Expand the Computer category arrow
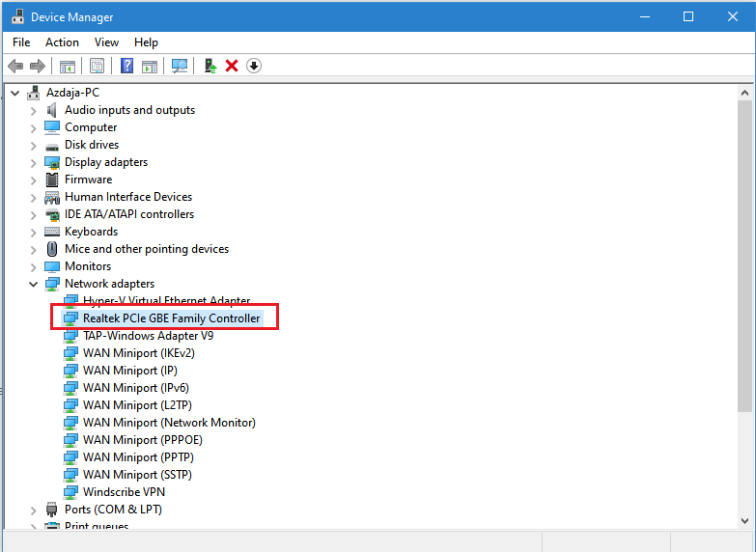The height and width of the screenshot is (552, 756). pyautogui.click(x=33, y=127)
